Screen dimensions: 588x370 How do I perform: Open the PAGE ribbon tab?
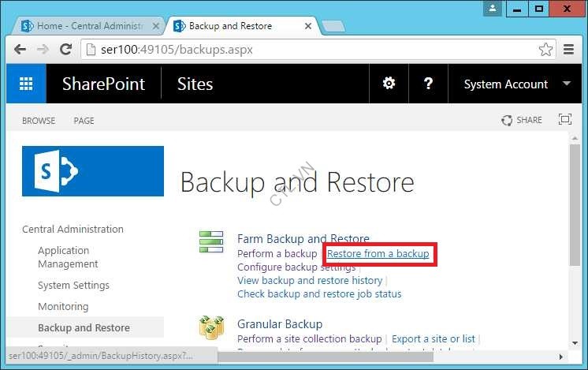coord(84,121)
